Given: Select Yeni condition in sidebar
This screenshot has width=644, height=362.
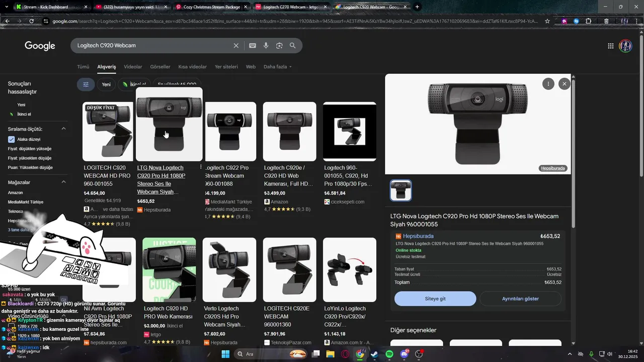Looking at the screenshot, I should coord(21,105).
